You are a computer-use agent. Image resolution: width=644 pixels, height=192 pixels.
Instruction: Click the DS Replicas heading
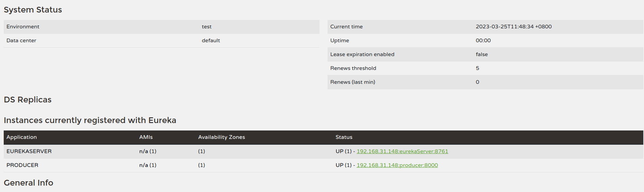tap(28, 100)
